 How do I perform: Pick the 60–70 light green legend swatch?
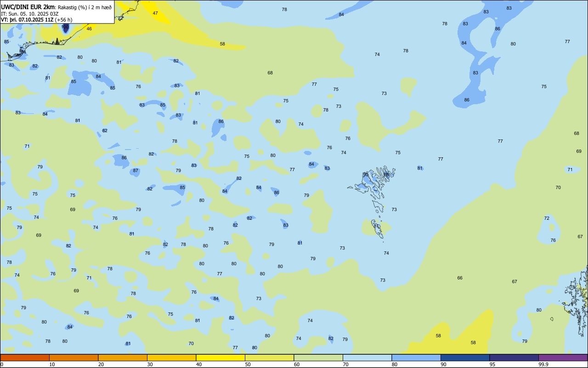(x=318, y=357)
